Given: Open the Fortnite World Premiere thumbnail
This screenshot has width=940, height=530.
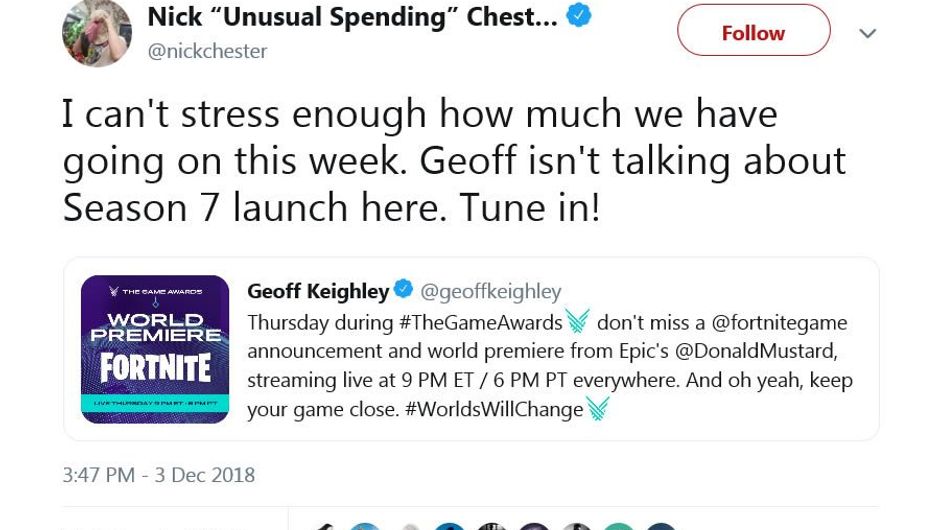Looking at the screenshot, I should point(155,349).
